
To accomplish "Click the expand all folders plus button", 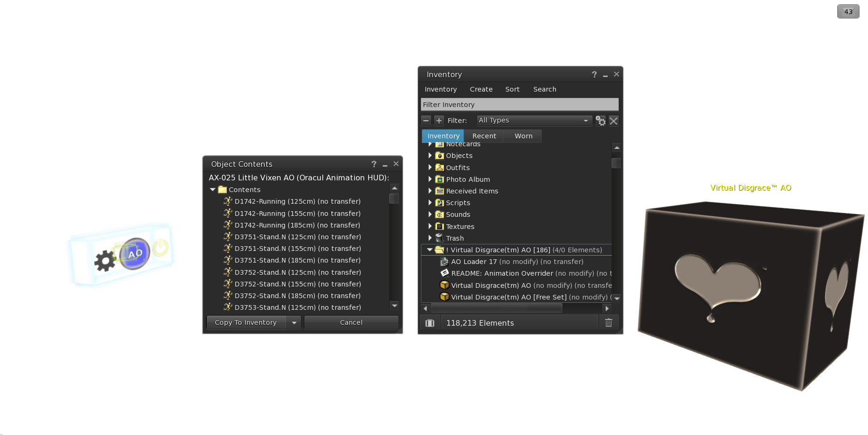I will coord(439,121).
